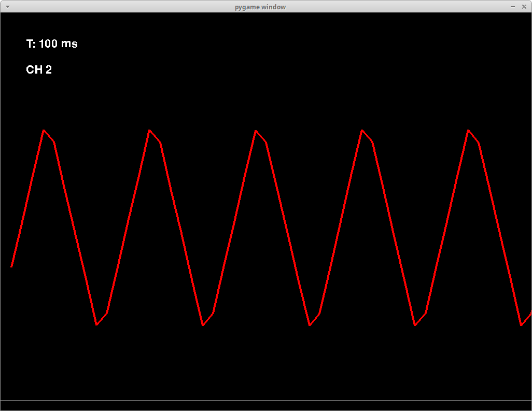The height and width of the screenshot is (411, 532).
Task: Click the first waveform trough
Action: coord(96,324)
